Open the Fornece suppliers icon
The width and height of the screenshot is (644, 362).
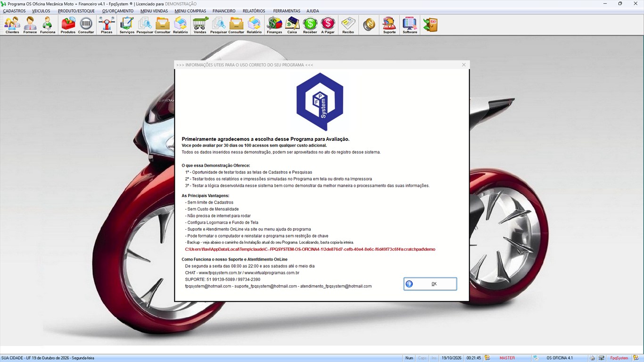click(30, 25)
